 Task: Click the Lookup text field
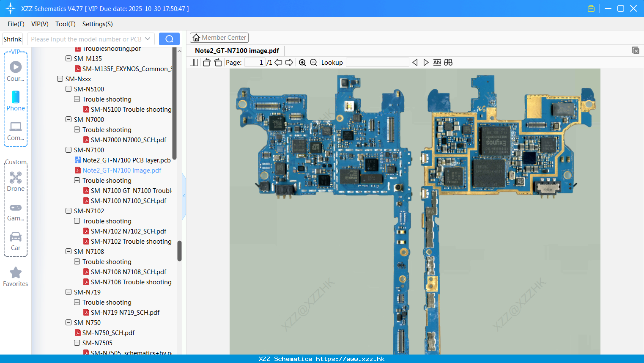click(x=377, y=63)
